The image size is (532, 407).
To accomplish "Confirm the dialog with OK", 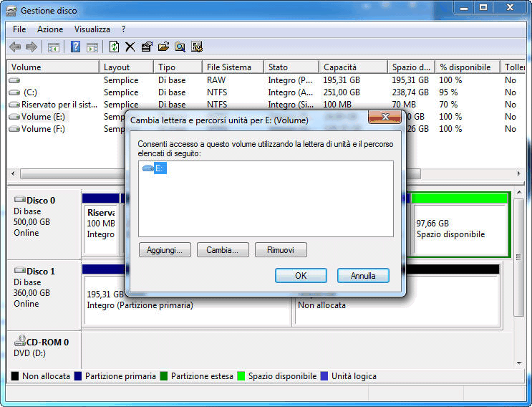I will click(301, 275).
